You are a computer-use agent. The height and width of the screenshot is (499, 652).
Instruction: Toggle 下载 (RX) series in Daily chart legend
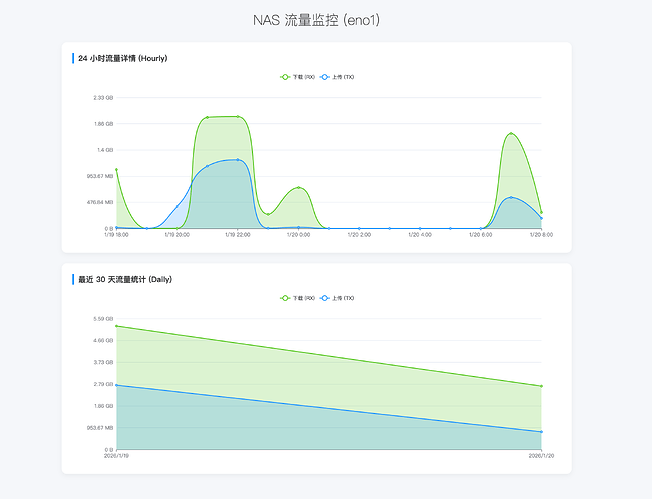[x=298, y=298]
